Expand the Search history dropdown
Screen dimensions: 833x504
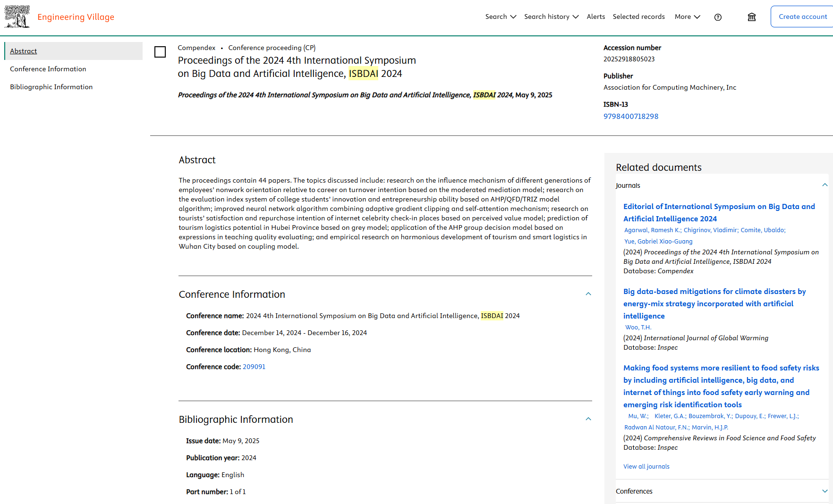[551, 17]
